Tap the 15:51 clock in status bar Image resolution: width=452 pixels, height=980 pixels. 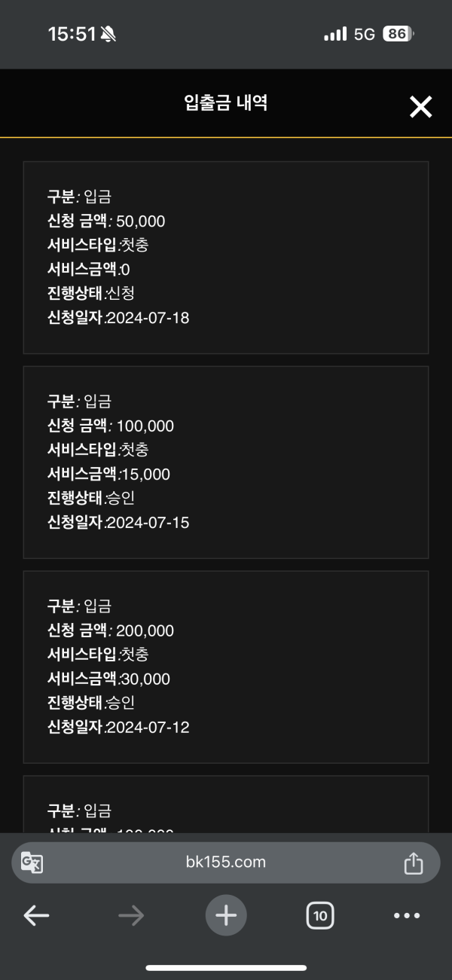click(x=72, y=34)
